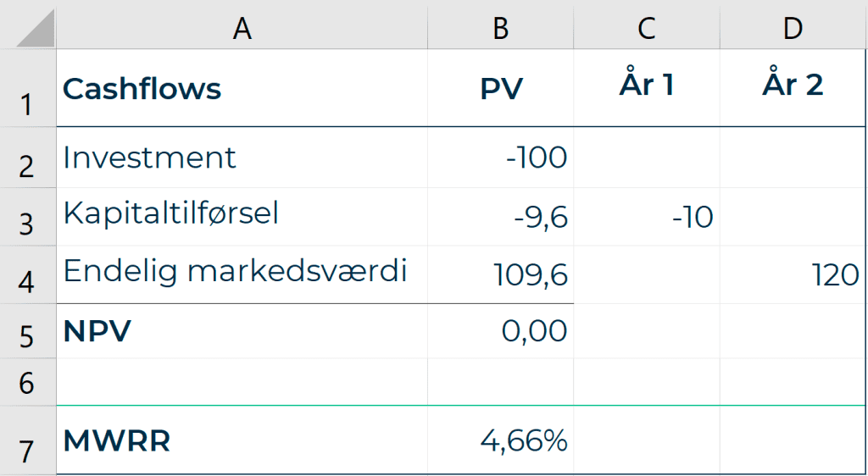The image size is (868, 476).
Task: Select the NPV result 0,00 cell
Action: pyautogui.click(x=500, y=330)
